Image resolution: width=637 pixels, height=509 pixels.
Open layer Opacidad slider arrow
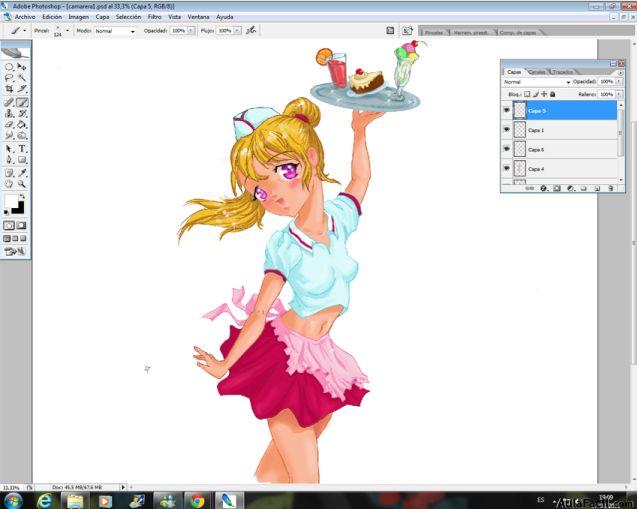pos(619,82)
